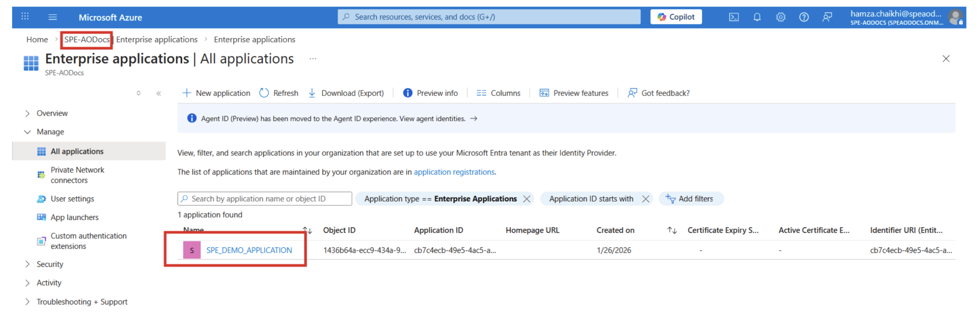980x324 pixels.
Task: Expand the Activity section
Action: coord(28,283)
